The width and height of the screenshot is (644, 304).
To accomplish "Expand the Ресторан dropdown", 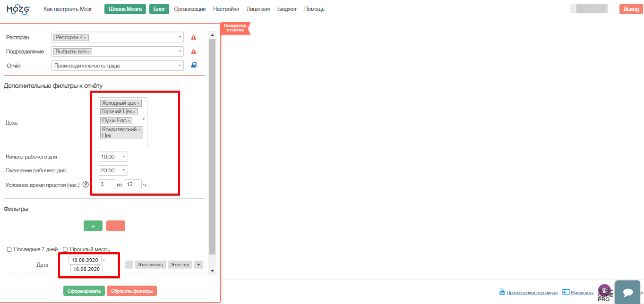I will 180,37.
